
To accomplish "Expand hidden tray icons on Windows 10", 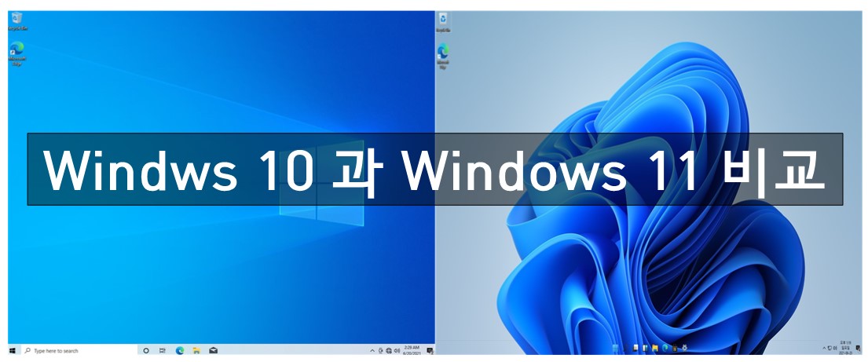I will pos(372,350).
